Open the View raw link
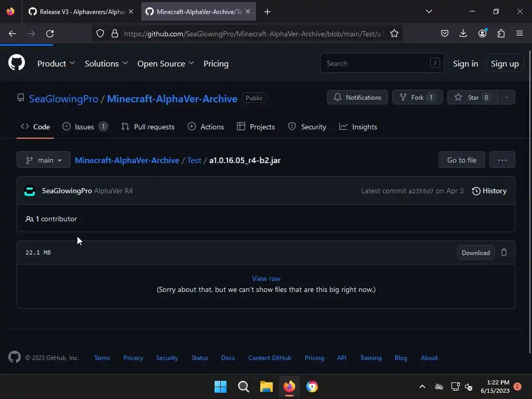 [266, 278]
